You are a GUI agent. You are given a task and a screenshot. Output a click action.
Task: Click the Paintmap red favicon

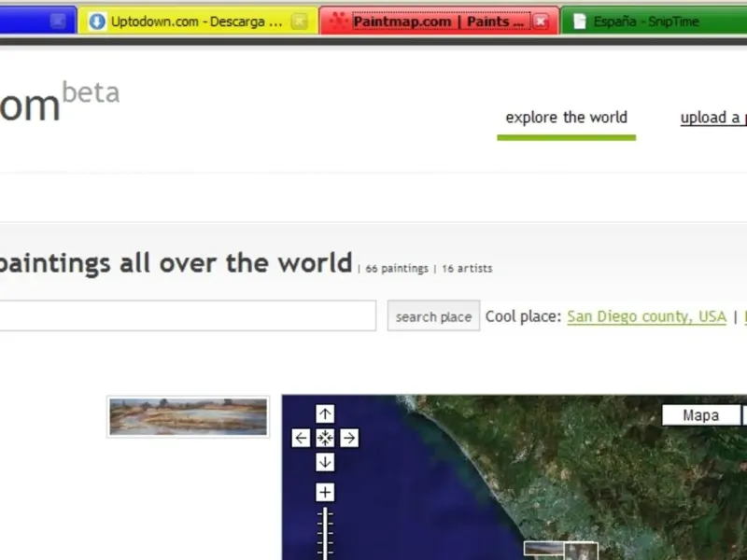(339, 21)
